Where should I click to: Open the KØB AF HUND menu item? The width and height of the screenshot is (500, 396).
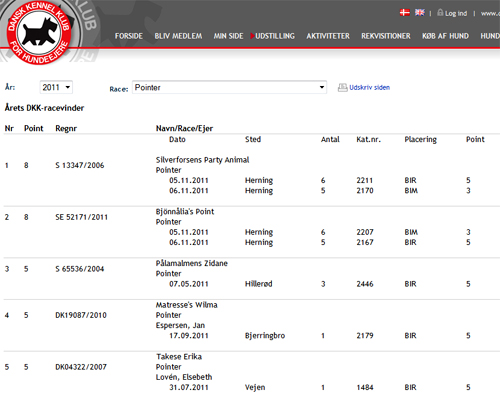pyautogui.click(x=445, y=36)
